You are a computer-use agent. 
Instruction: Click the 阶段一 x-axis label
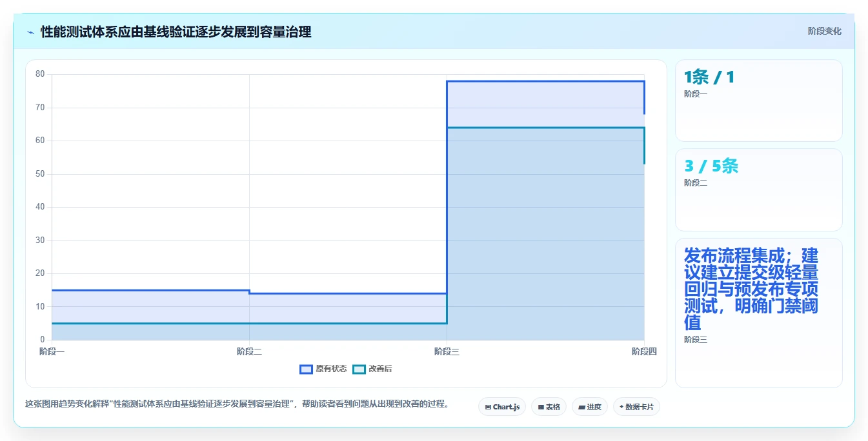[x=52, y=351]
